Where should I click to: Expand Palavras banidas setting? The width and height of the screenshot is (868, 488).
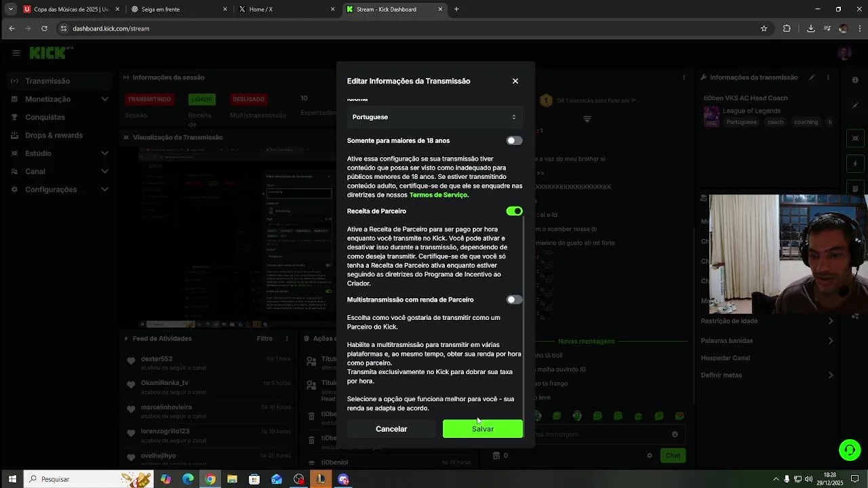click(x=767, y=341)
